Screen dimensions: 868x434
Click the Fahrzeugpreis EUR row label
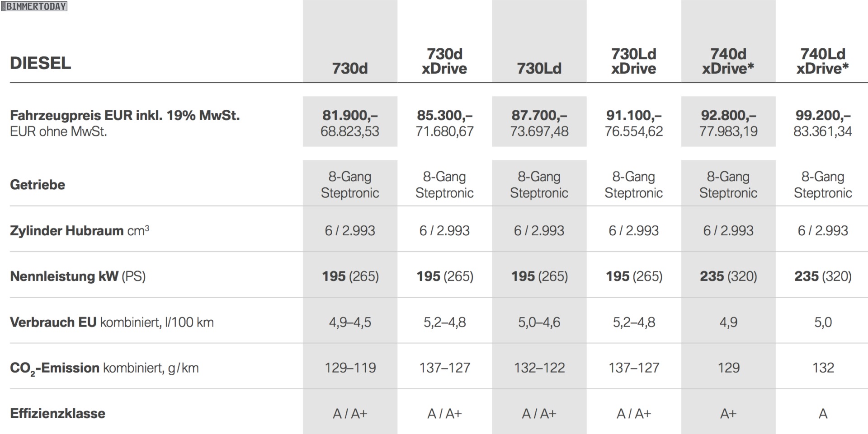[125, 116]
